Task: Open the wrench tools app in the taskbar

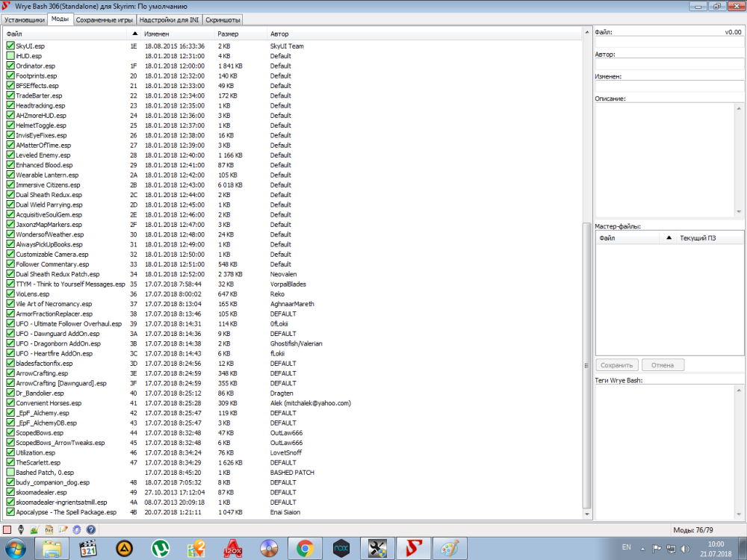Action: (377, 548)
